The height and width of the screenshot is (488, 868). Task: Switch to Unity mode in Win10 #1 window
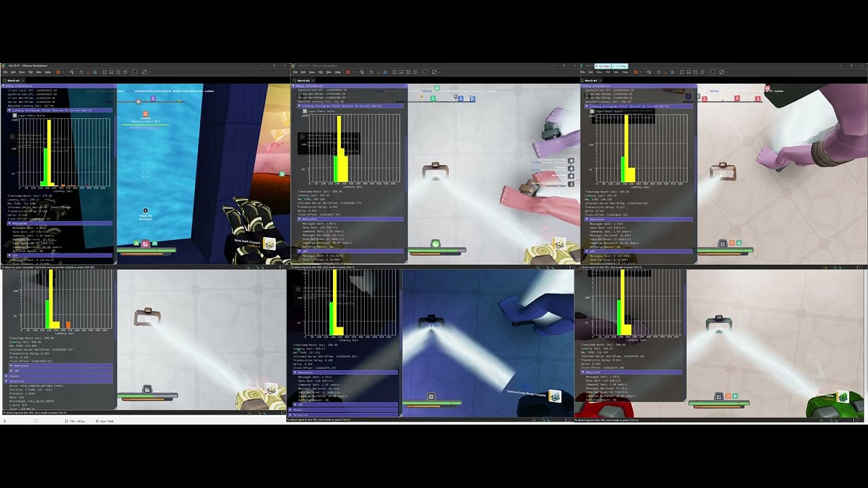pyautogui.click(x=125, y=72)
